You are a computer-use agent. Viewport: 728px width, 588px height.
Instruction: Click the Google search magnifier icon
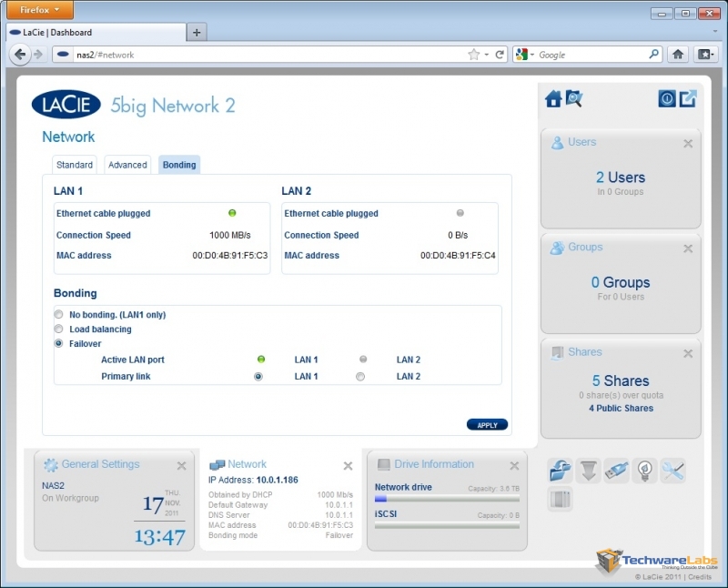click(653, 54)
